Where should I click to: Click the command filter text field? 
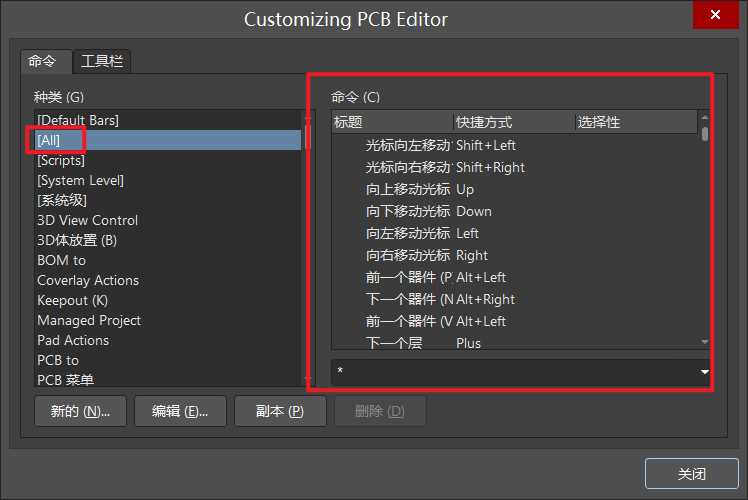[510, 373]
